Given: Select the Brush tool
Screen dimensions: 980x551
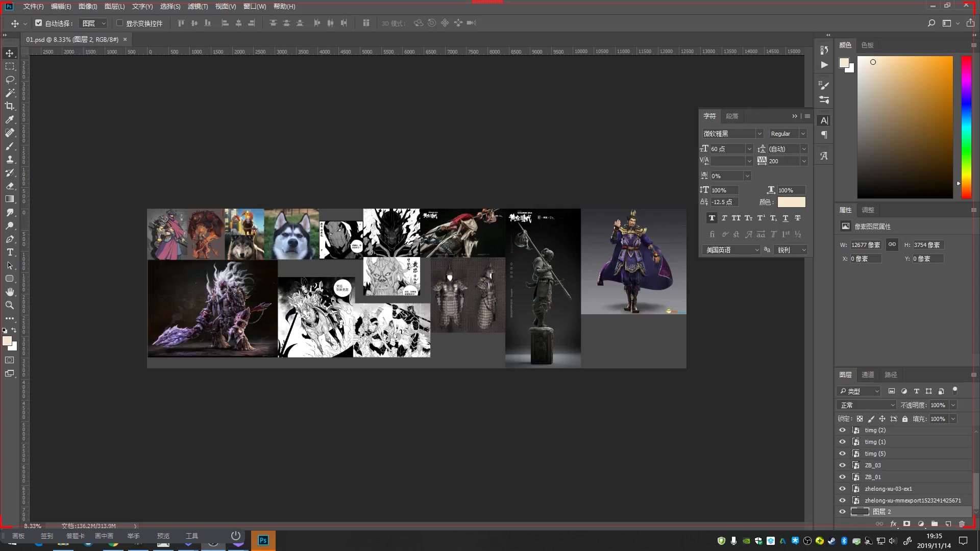Looking at the screenshot, I should click(10, 146).
